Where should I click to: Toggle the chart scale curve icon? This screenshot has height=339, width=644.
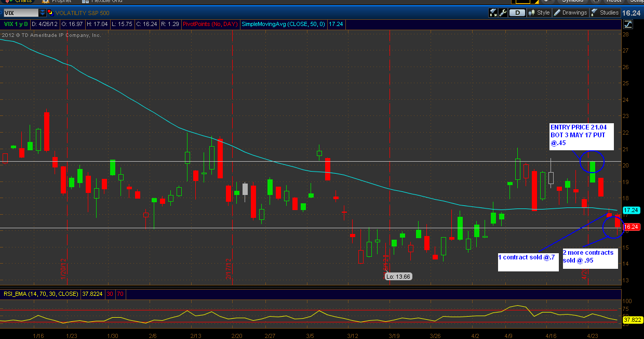tap(628, 24)
